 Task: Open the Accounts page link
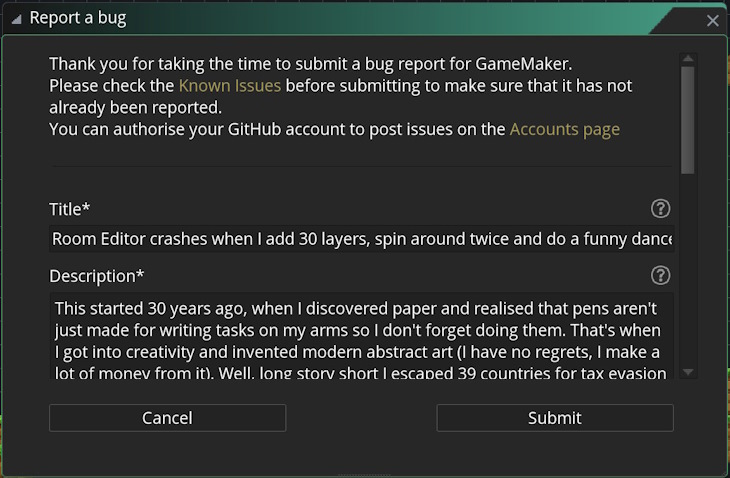(x=564, y=129)
